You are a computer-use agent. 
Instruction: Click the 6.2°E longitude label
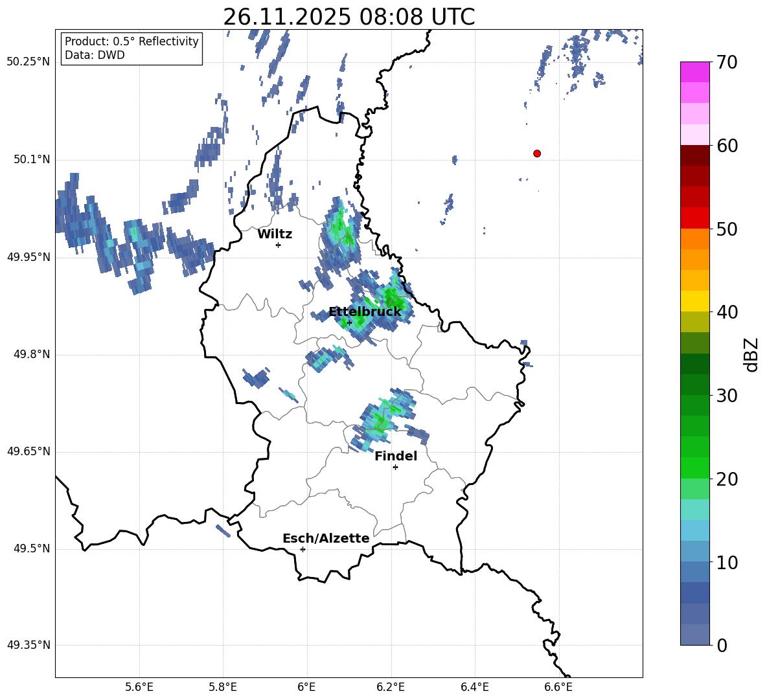391,687
